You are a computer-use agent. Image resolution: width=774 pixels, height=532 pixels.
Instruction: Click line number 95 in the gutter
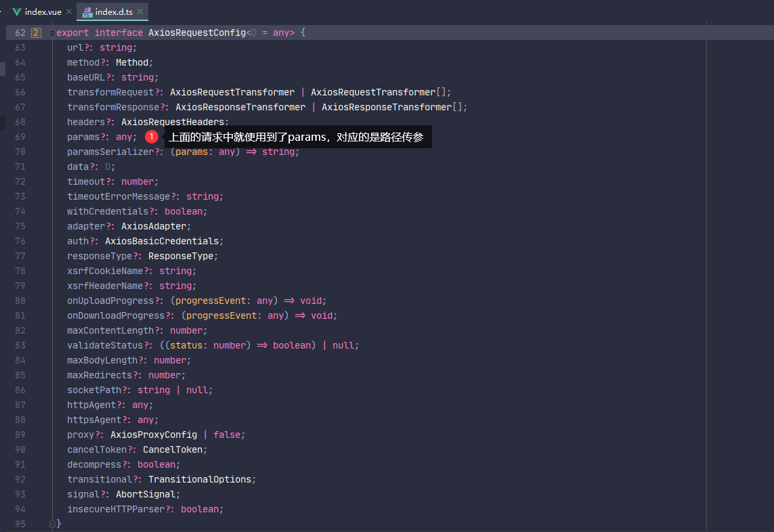20,524
